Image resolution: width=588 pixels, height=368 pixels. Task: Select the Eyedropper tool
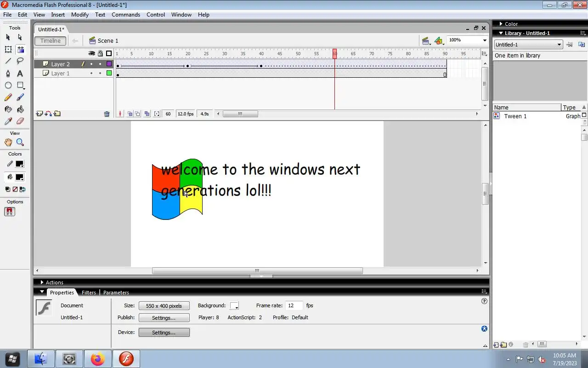point(8,121)
